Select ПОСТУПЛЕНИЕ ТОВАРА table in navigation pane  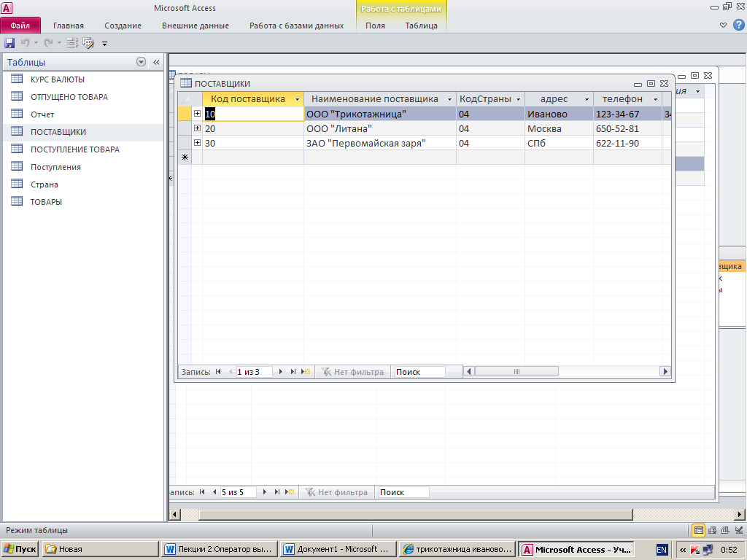(x=83, y=149)
